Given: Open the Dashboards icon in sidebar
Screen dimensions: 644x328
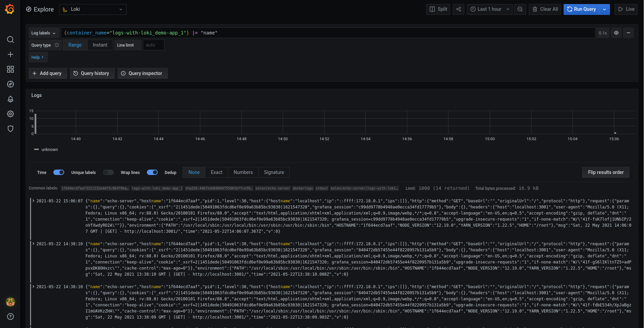Looking at the screenshot, I should 10,69.
